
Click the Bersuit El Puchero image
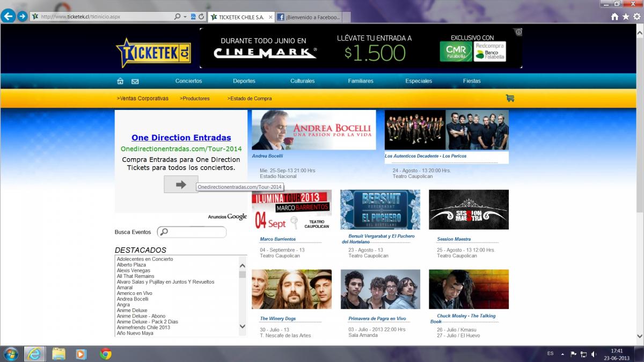(380, 210)
